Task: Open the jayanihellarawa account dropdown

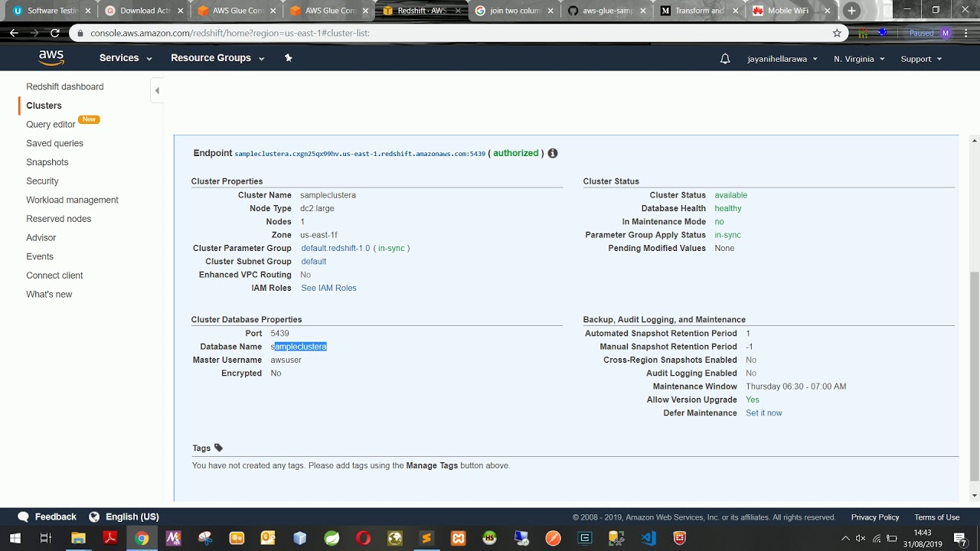Action: click(782, 59)
